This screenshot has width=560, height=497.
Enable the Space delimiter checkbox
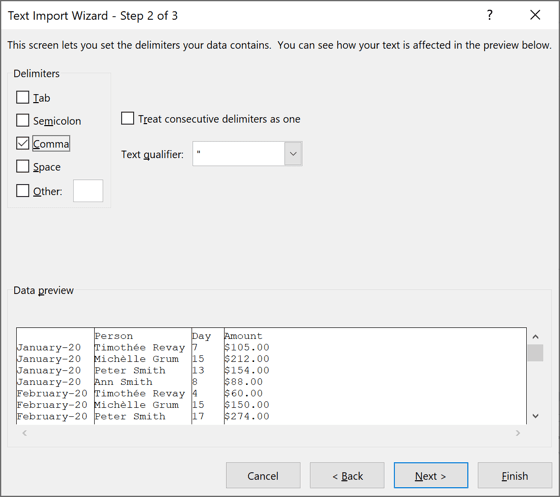(22, 166)
